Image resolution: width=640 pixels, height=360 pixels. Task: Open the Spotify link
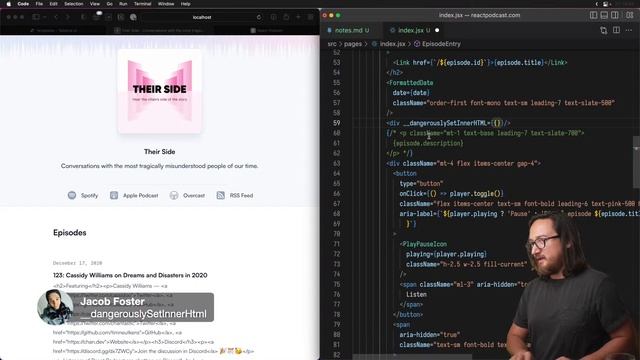pos(83,196)
